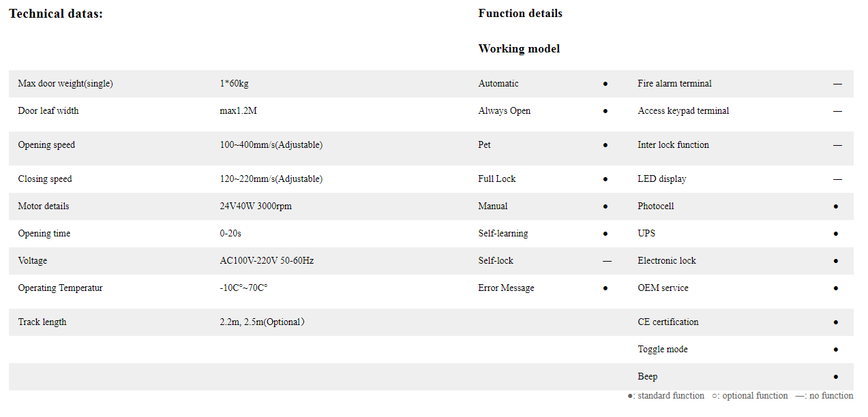Click the bullet next to Beep
Image resolution: width=868 pixels, height=417 pixels.
click(x=835, y=377)
